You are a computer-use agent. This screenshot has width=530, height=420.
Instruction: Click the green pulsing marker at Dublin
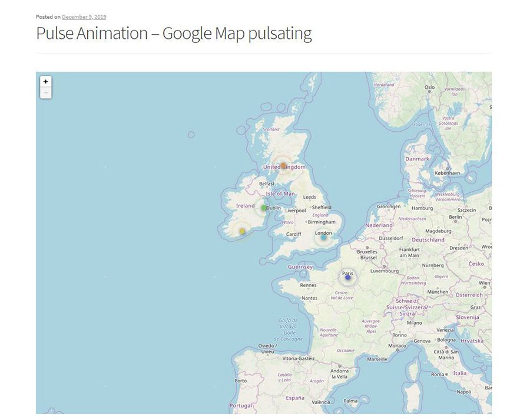264,208
